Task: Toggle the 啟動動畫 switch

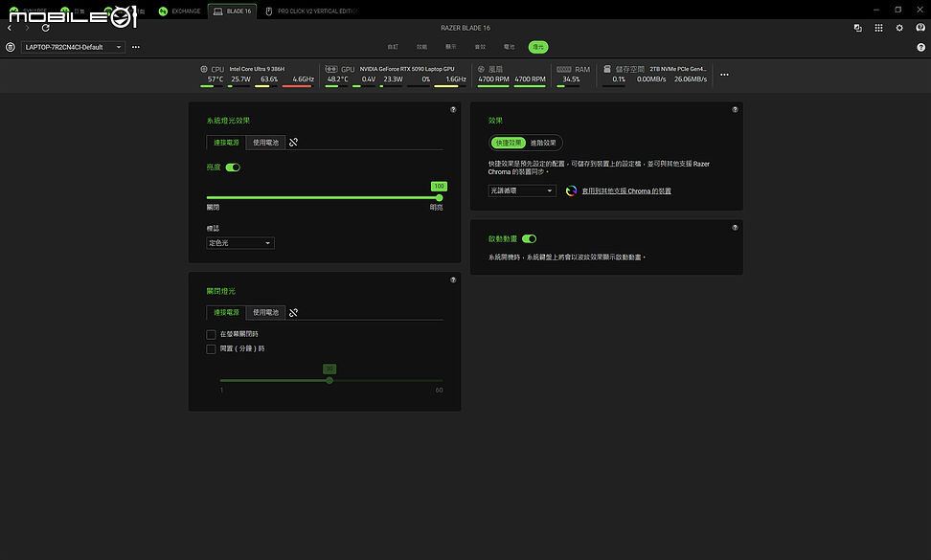Action: click(529, 239)
